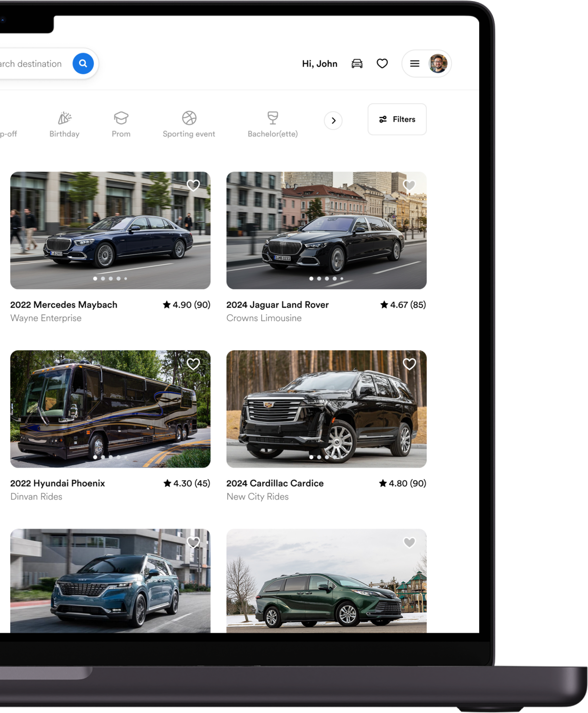Open 2024 Cardillac Cardice title link

[x=275, y=483]
